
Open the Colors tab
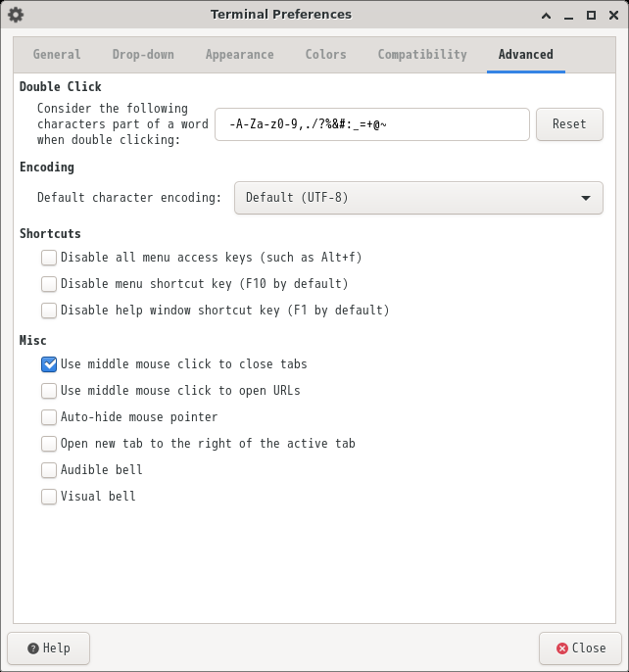326,55
